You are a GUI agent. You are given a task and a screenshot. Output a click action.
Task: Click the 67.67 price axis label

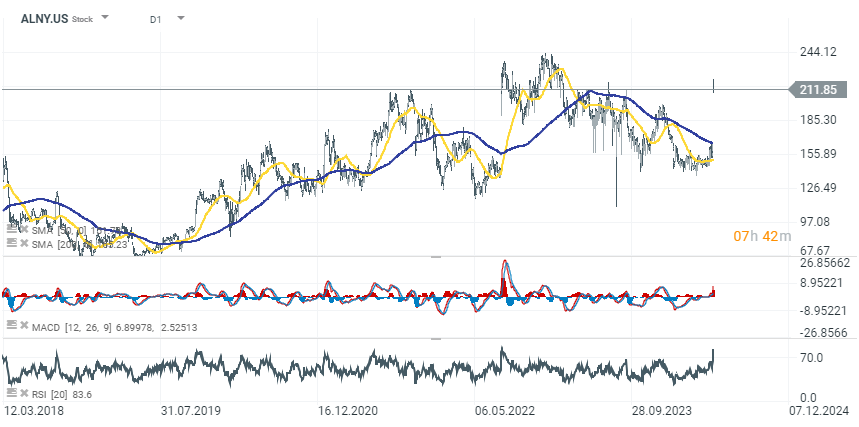point(815,250)
